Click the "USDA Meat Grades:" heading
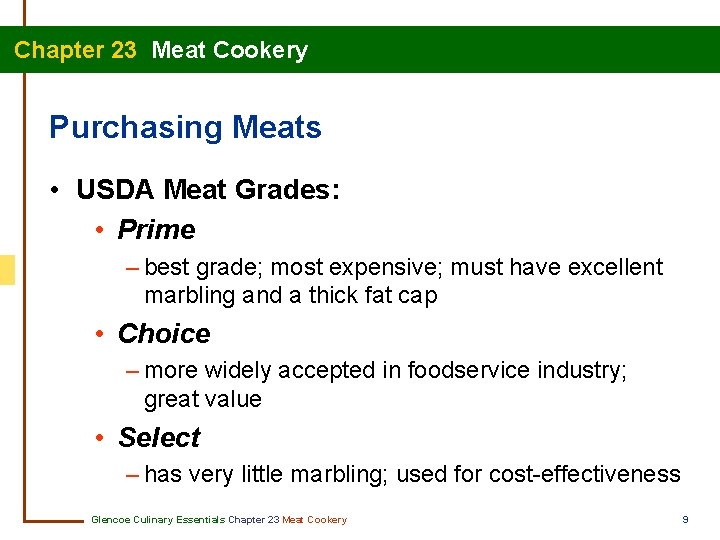This screenshot has height=540, width=720. [x=208, y=190]
